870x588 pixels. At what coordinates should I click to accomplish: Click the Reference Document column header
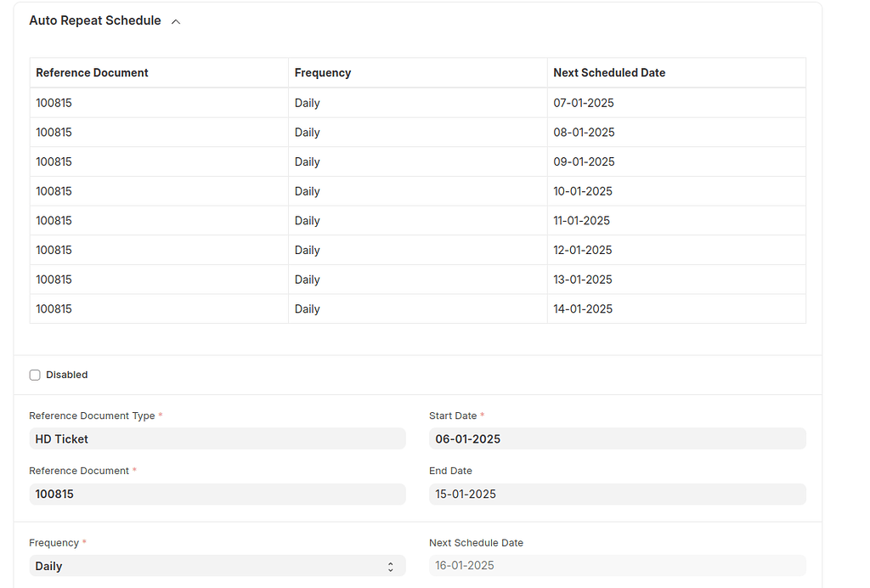tap(92, 72)
